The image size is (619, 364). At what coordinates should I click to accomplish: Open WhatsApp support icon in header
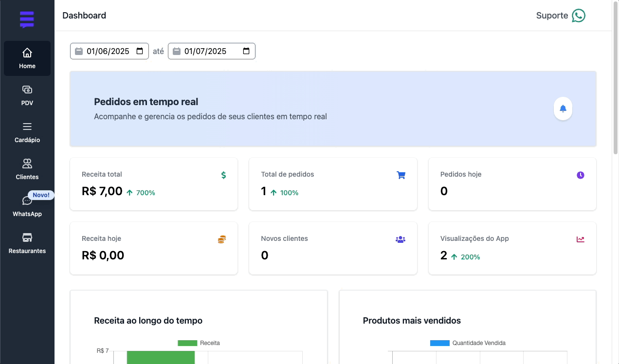pyautogui.click(x=578, y=16)
